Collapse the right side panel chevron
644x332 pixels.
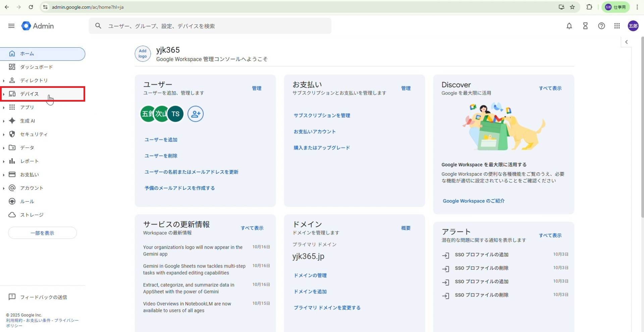pyautogui.click(x=626, y=42)
